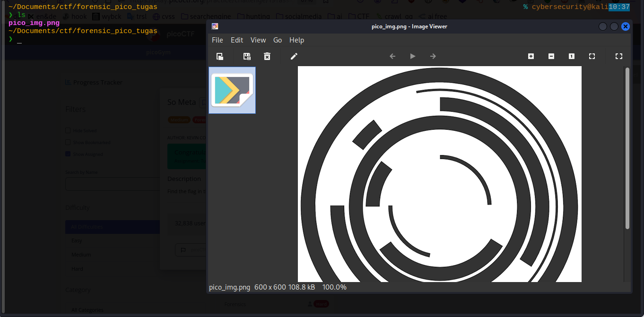This screenshot has width=644, height=317.
Task: Enter fullscreen mode in Image Viewer
Action: (x=619, y=56)
